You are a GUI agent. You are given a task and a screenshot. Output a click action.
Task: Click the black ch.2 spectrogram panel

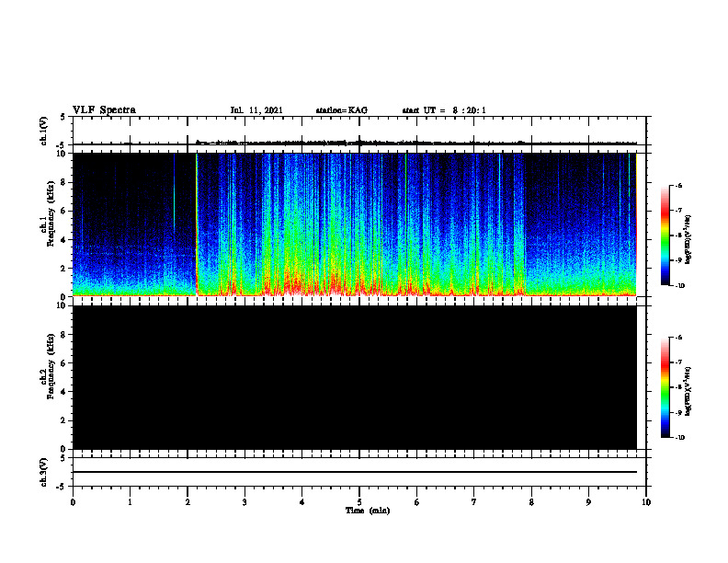355,377
